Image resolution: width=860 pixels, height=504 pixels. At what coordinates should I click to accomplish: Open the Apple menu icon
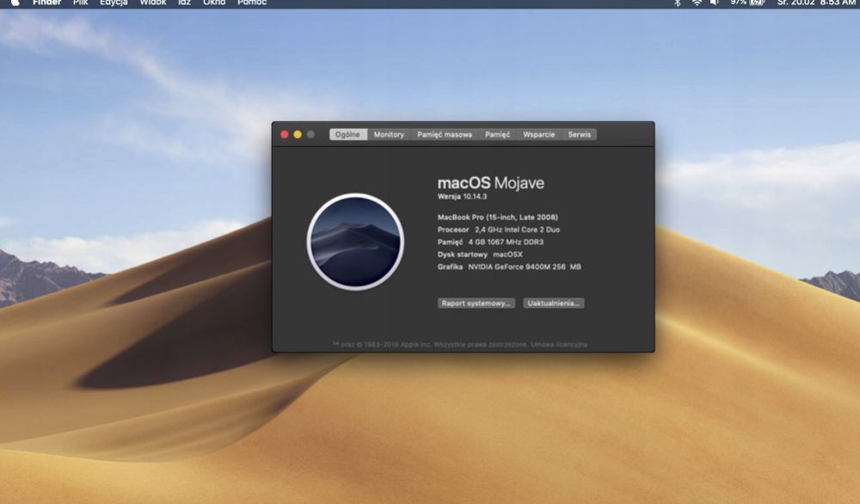click(x=15, y=3)
